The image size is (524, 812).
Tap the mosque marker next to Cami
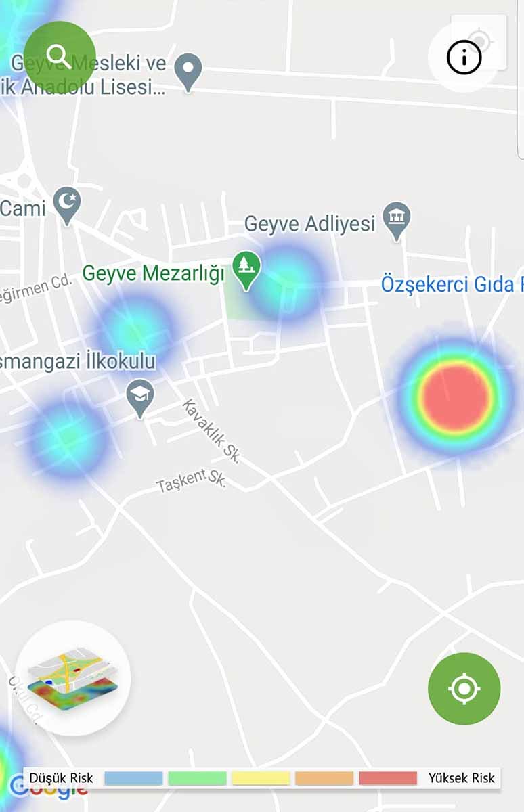click(67, 206)
